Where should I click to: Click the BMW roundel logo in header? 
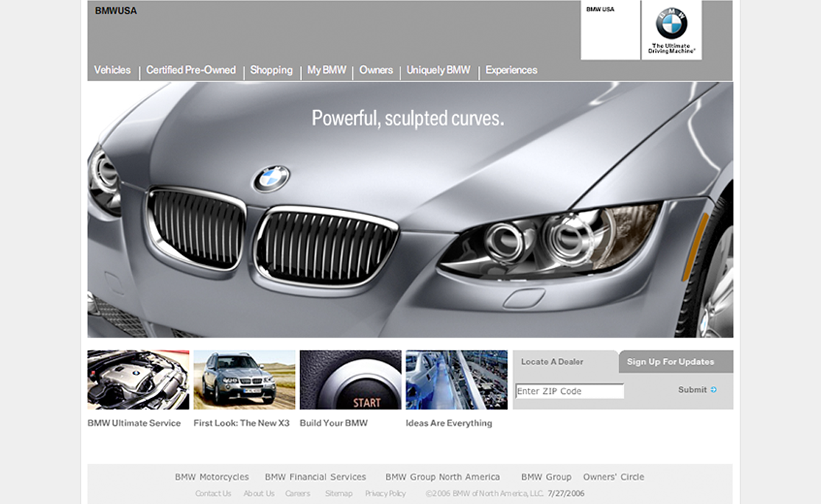click(671, 23)
